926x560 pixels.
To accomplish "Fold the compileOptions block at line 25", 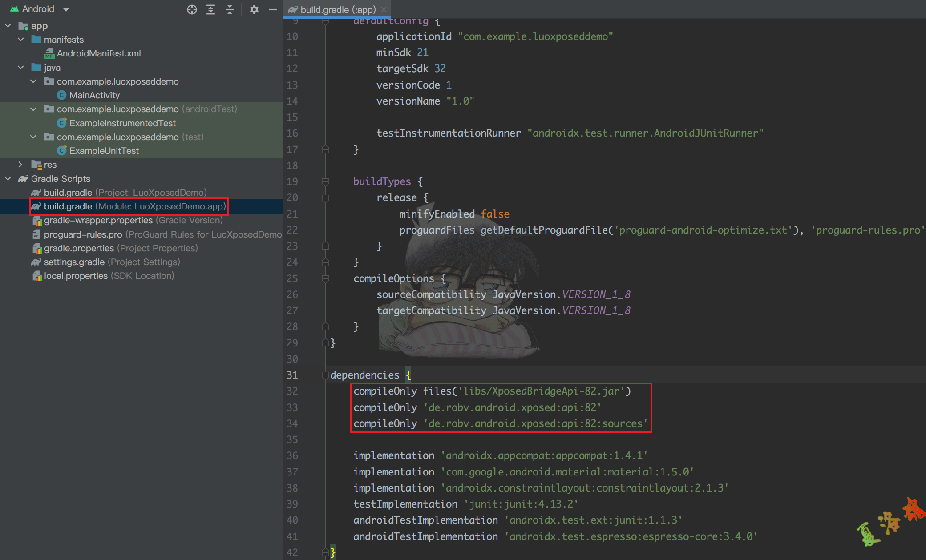I will tap(325, 278).
